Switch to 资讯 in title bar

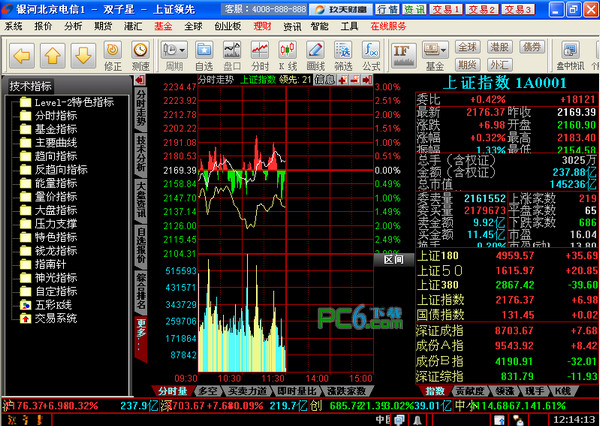(414, 9)
